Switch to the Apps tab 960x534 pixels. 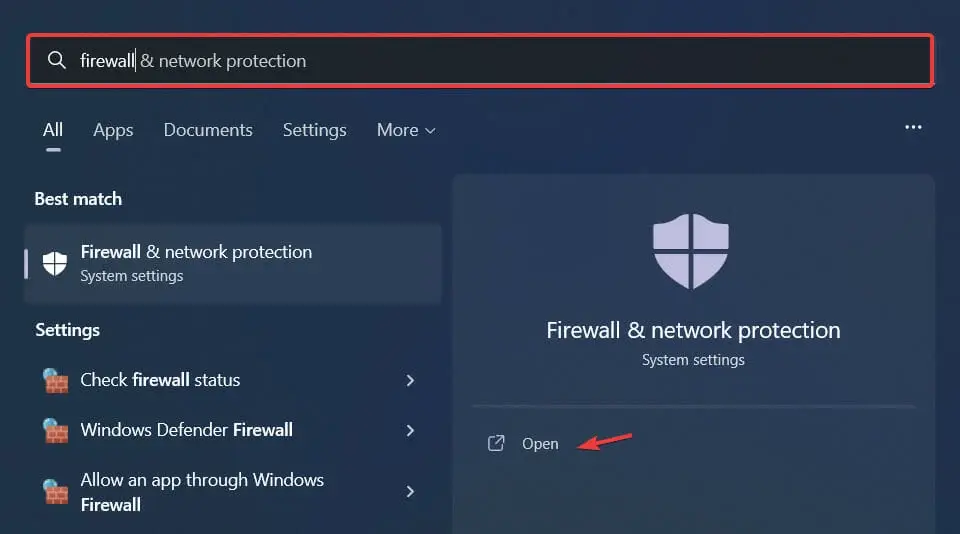[x=113, y=130]
